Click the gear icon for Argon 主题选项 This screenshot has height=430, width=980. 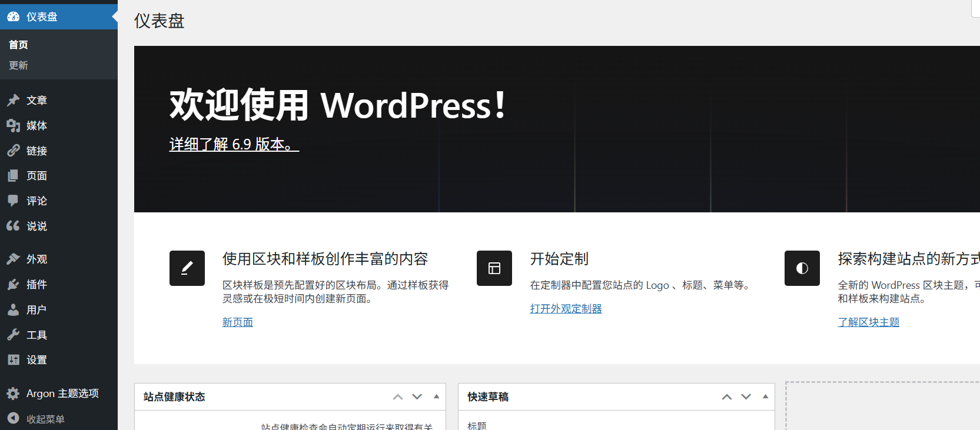point(13,394)
